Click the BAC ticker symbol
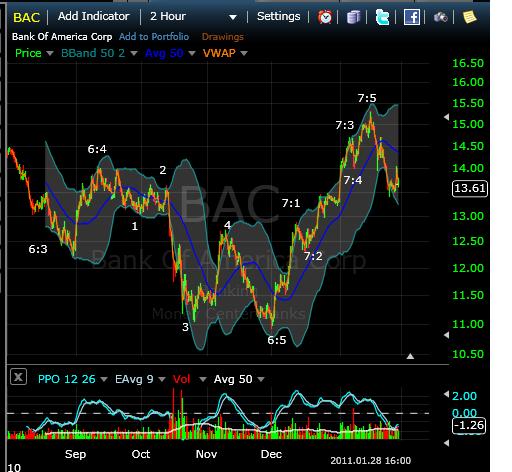Viewport: 512px width, 472px height. pyautogui.click(x=26, y=17)
